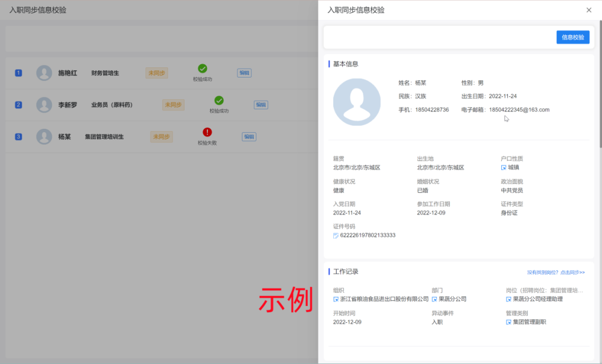Image resolution: width=602 pixels, height=364 pixels.
Task: Click the edit icon beside 集团管理副职
Action: pyautogui.click(x=509, y=322)
